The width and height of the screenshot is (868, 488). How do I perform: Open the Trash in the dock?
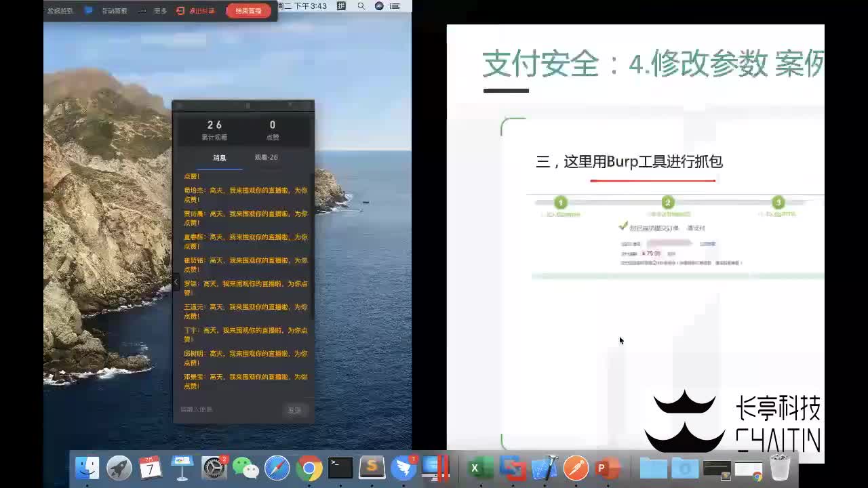click(x=780, y=468)
